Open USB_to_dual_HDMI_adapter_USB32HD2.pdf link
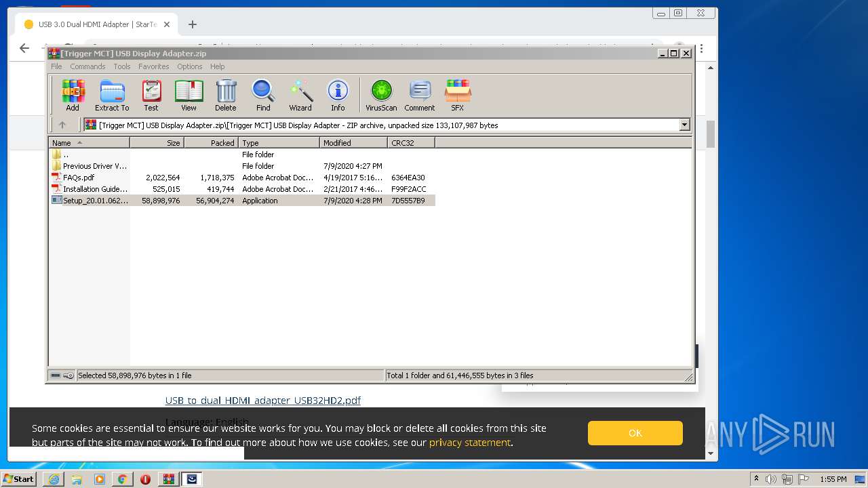 click(263, 401)
